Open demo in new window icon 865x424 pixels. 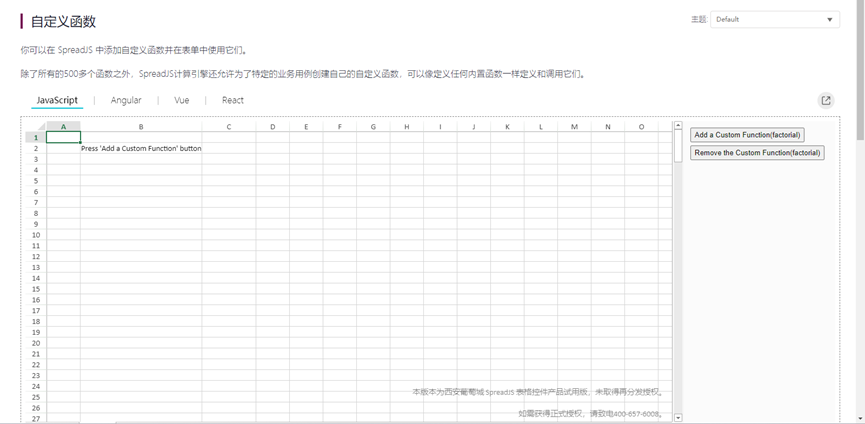[826, 101]
